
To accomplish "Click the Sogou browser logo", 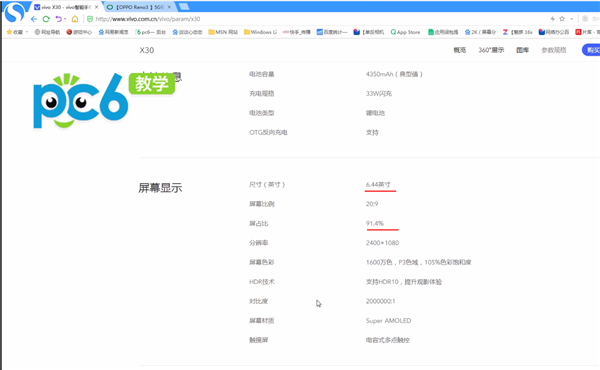I will 14,12.
